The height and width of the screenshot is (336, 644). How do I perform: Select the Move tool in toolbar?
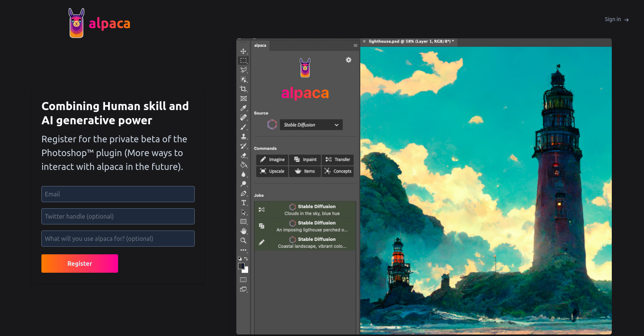point(243,51)
